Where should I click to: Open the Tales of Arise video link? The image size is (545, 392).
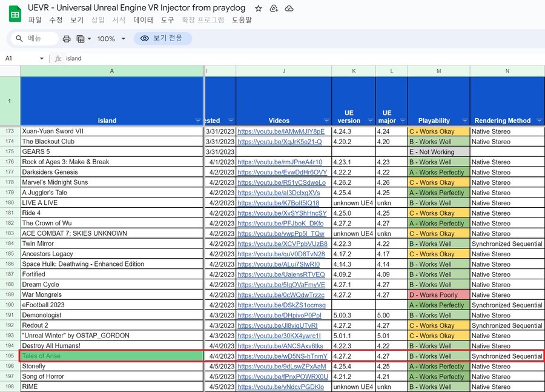tap(282, 356)
